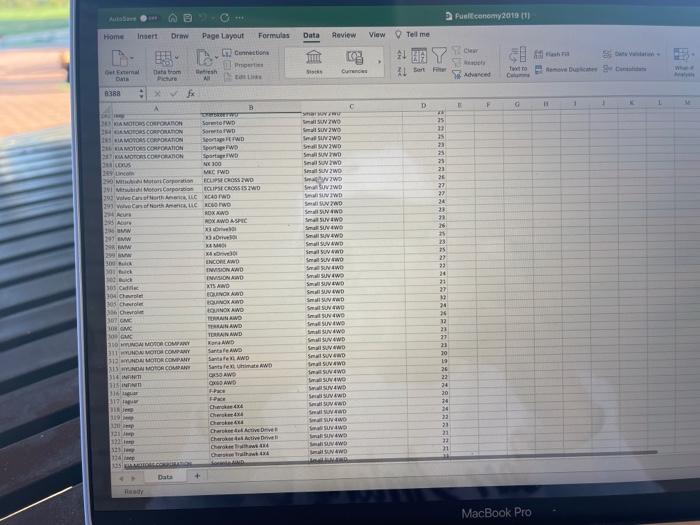
Task: Click the Remove Duplicates button
Action: [566, 69]
